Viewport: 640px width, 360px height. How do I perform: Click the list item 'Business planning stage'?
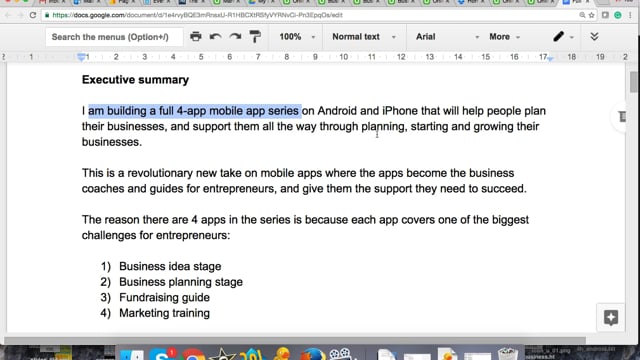(x=181, y=282)
